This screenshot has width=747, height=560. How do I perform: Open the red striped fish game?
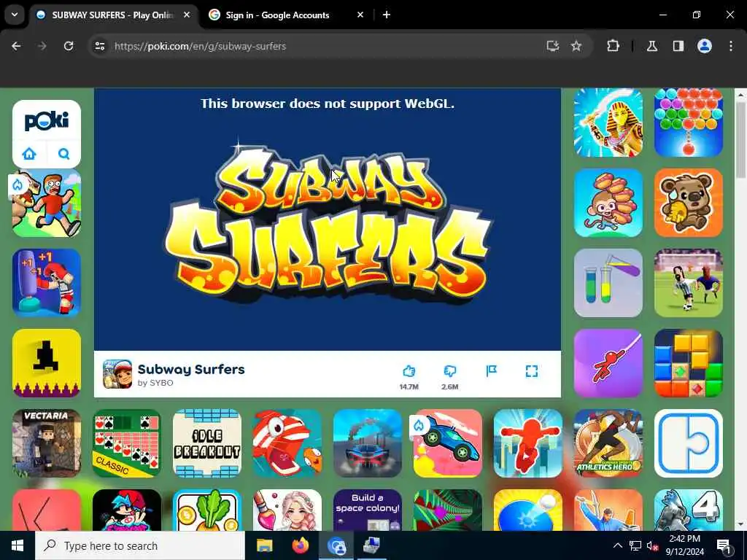tap(287, 443)
